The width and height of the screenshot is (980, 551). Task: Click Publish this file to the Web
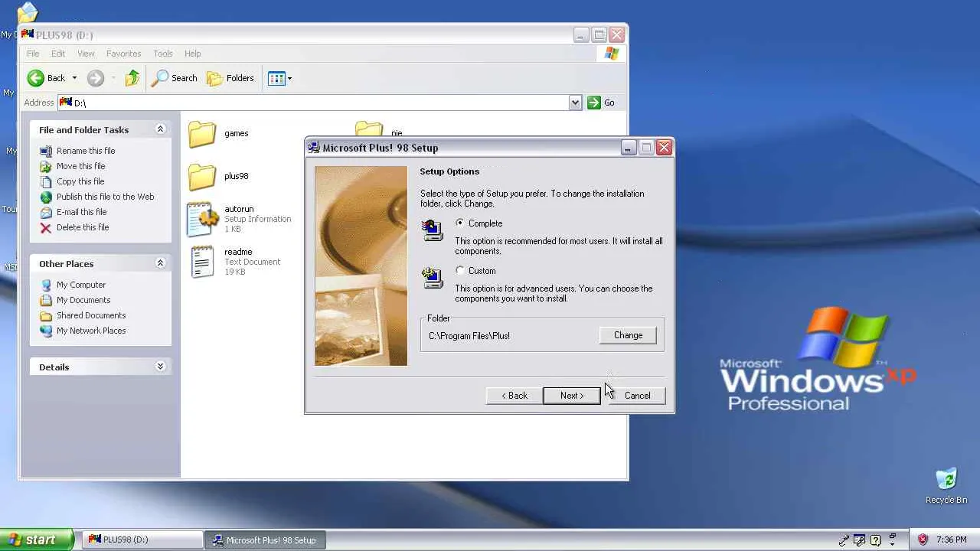click(x=106, y=197)
